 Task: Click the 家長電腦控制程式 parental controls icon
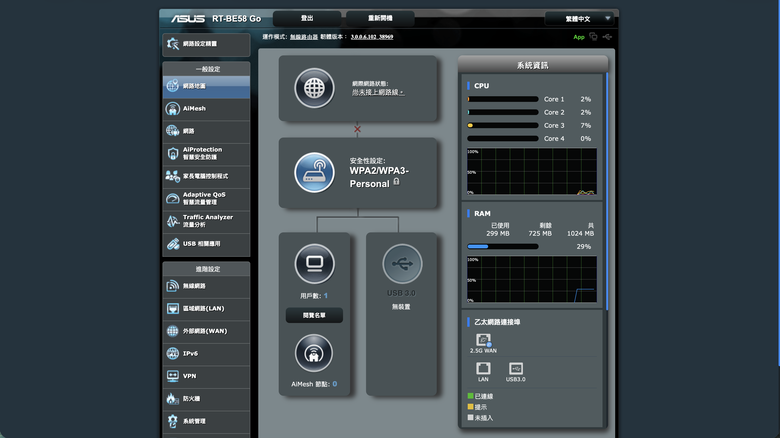coord(173,176)
